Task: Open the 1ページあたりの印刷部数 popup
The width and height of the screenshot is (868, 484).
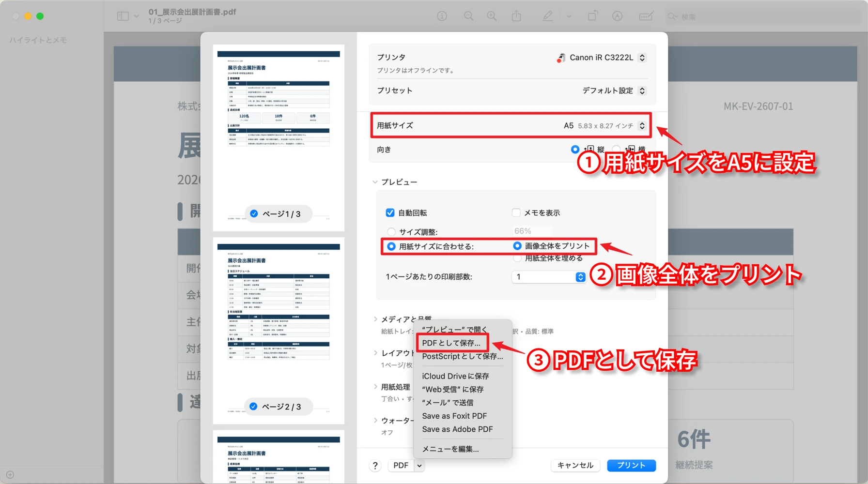Action: (x=549, y=277)
